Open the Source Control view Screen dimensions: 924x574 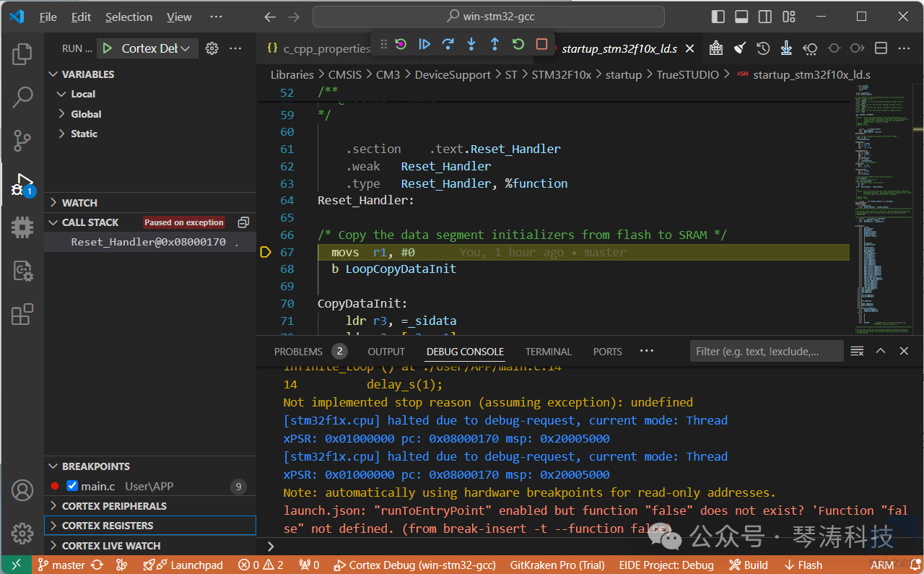[x=22, y=140]
